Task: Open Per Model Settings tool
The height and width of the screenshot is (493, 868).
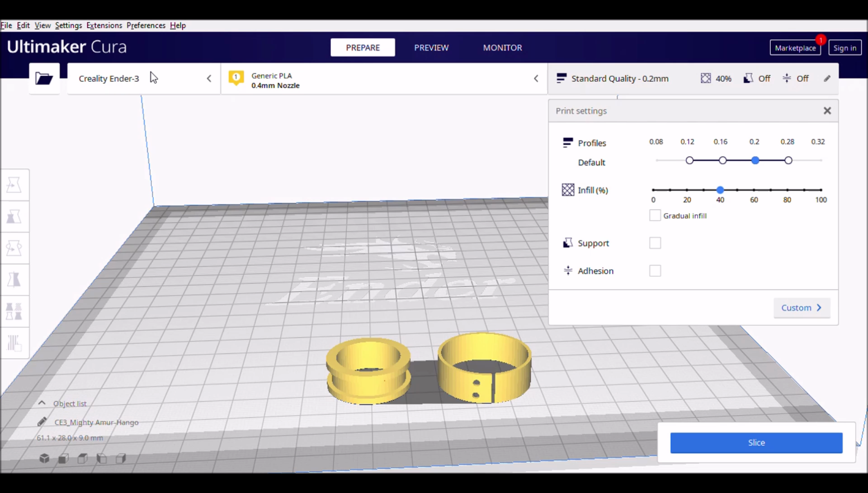Action: tap(14, 312)
